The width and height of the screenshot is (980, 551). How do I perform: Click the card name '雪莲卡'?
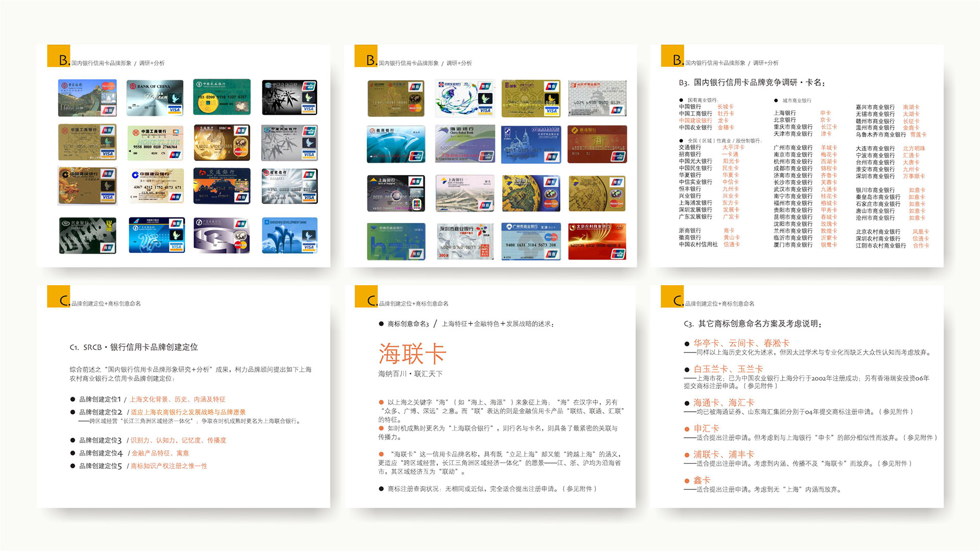coord(918,135)
